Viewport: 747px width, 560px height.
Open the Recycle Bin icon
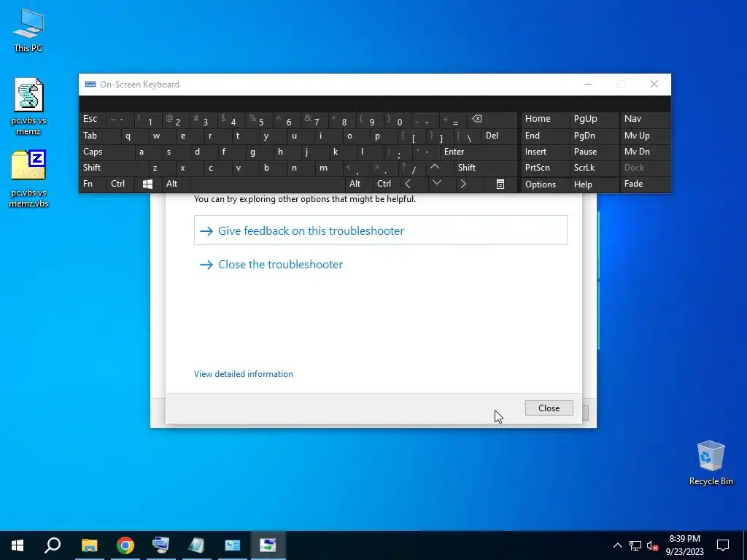(x=711, y=462)
